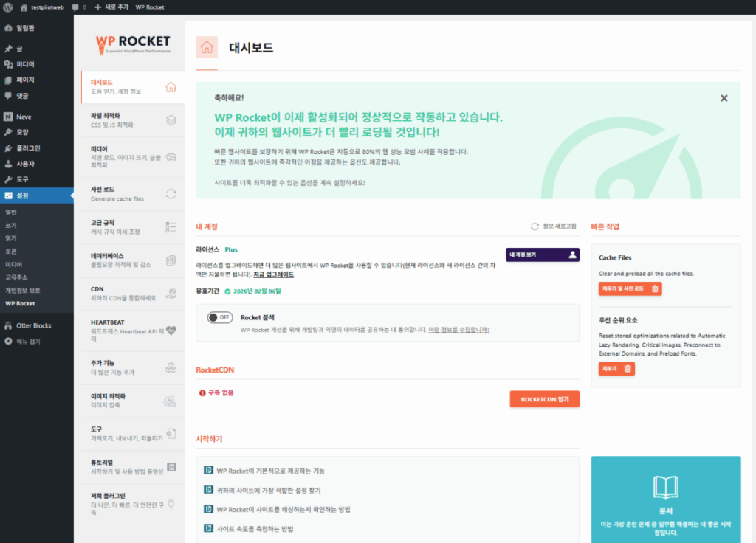
Task: Click the 추가 기능 add-ons icon
Action: tap(171, 367)
